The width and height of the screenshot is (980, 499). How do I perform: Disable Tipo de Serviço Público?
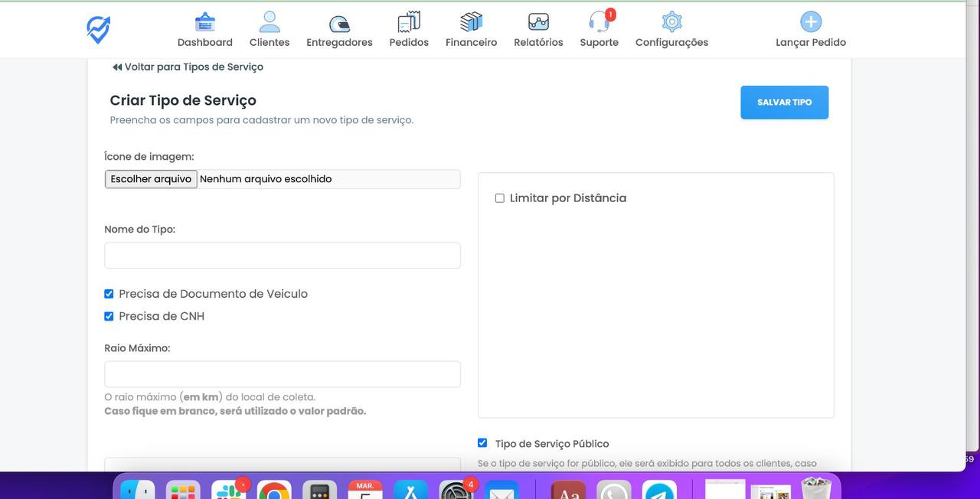point(482,442)
